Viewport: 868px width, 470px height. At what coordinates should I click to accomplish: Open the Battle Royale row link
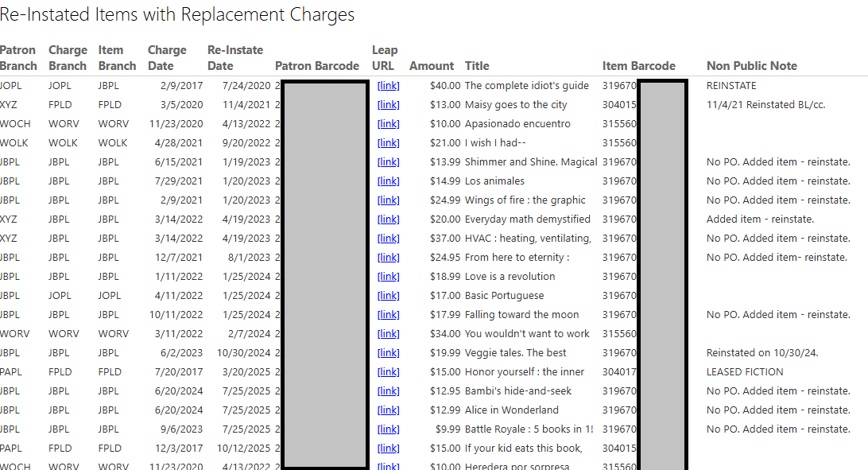pyautogui.click(x=388, y=429)
